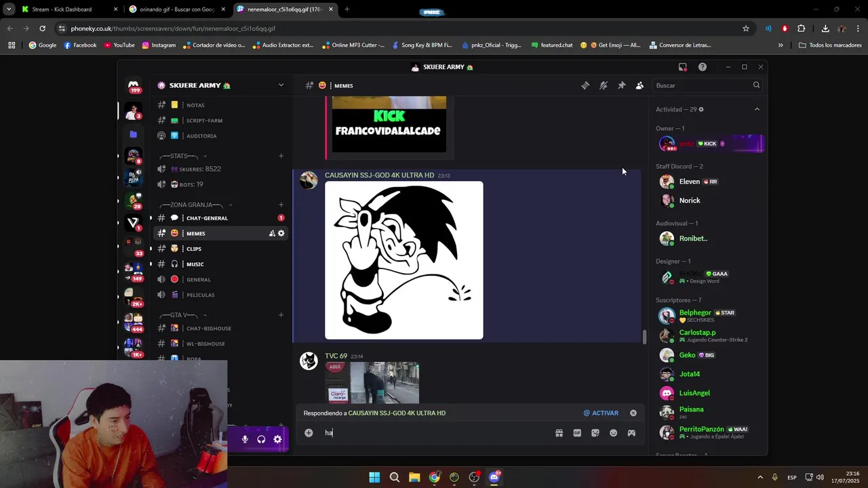
Task: Toggle member list visibility icon
Action: (639, 85)
